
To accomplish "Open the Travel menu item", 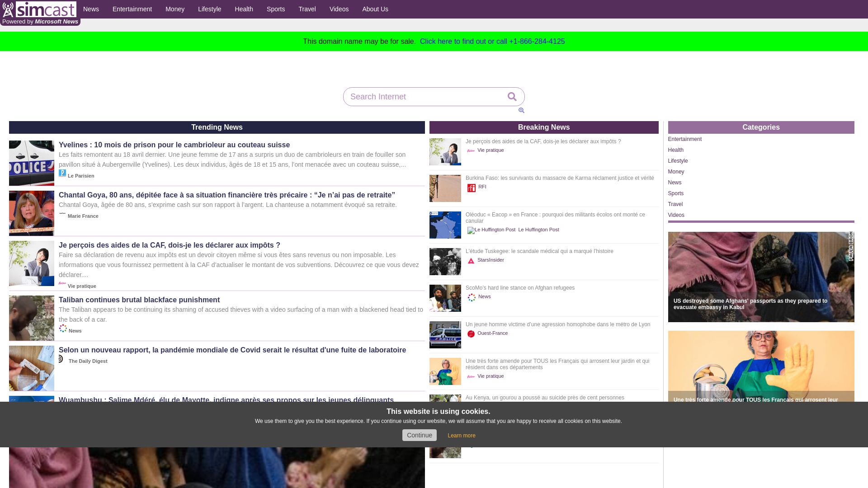I will pyautogui.click(x=307, y=9).
